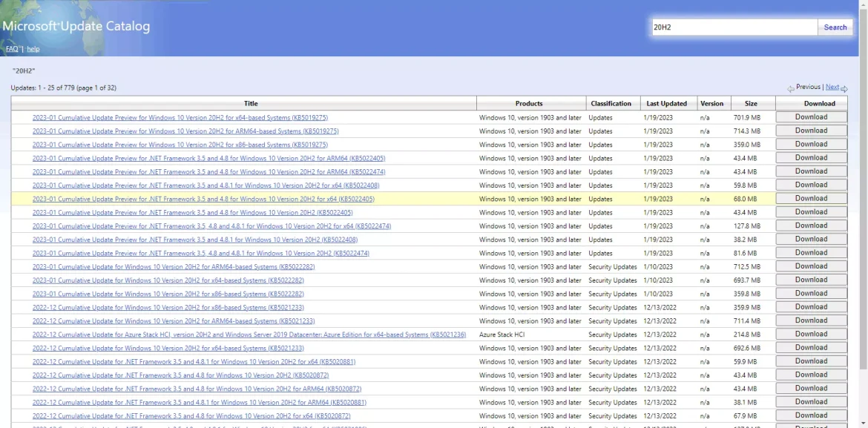The height and width of the screenshot is (428, 868).
Task: Open .NET 3.5 and 4.8.1 x64 KB5022408 link
Action: tap(206, 185)
